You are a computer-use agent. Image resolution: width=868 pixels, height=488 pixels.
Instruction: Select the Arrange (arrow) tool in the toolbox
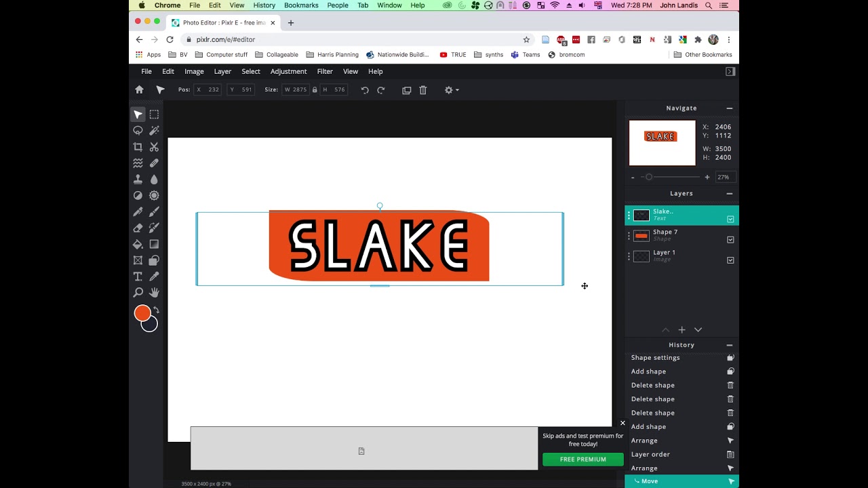coord(138,115)
